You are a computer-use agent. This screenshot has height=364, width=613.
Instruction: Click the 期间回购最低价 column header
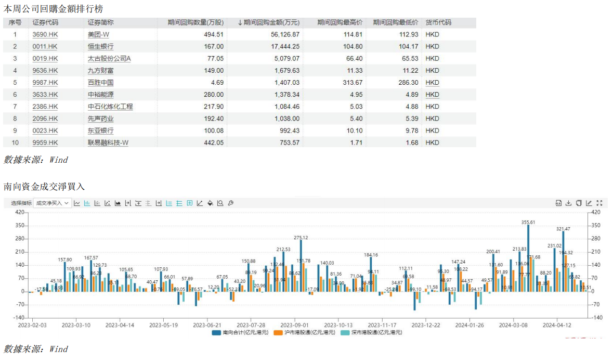pyautogui.click(x=395, y=23)
